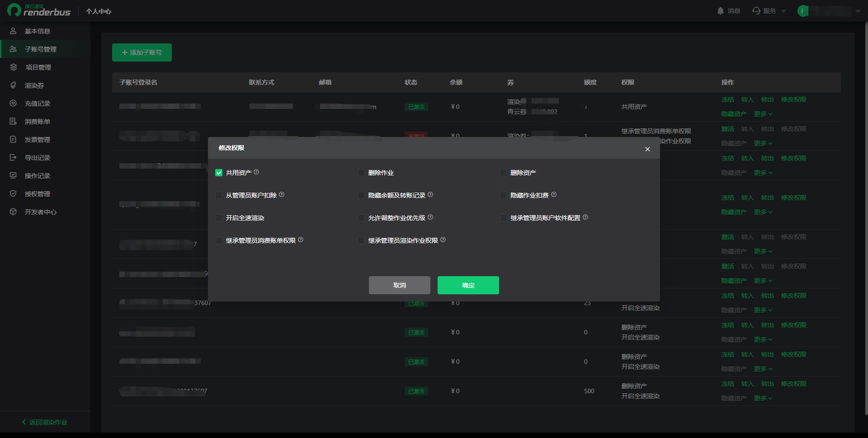
Task: Click 冻结 in the first table row
Action: coord(728,99)
